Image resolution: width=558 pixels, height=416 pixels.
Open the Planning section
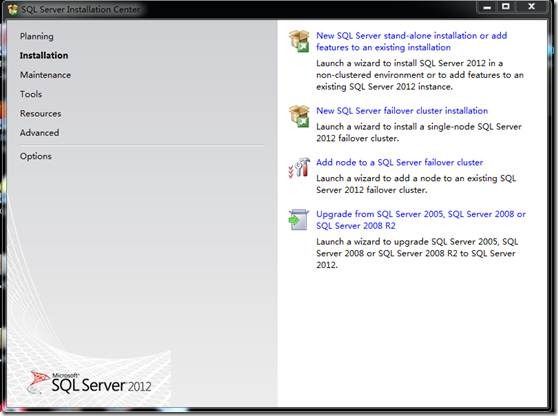(x=37, y=36)
